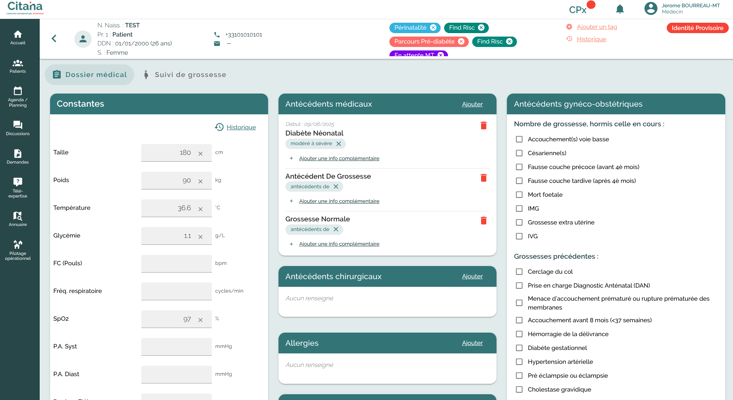Click the Fréq. respiratoire input field
The image size is (733, 400).
[x=176, y=291]
